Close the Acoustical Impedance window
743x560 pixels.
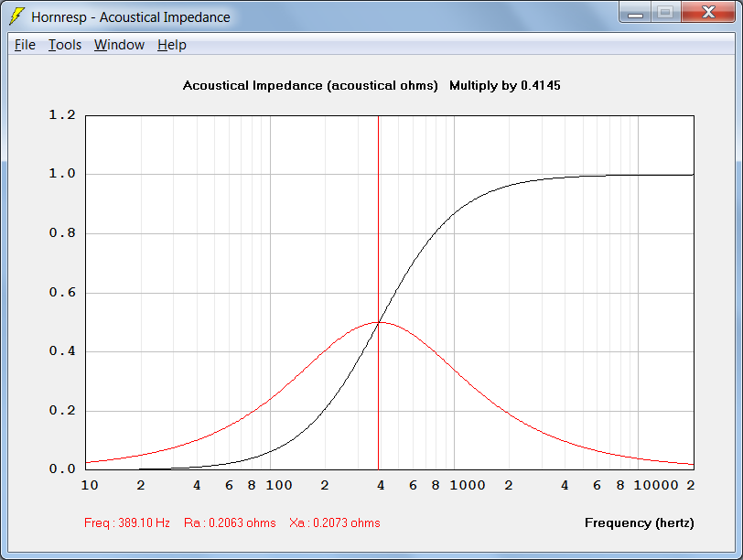[708, 12]
